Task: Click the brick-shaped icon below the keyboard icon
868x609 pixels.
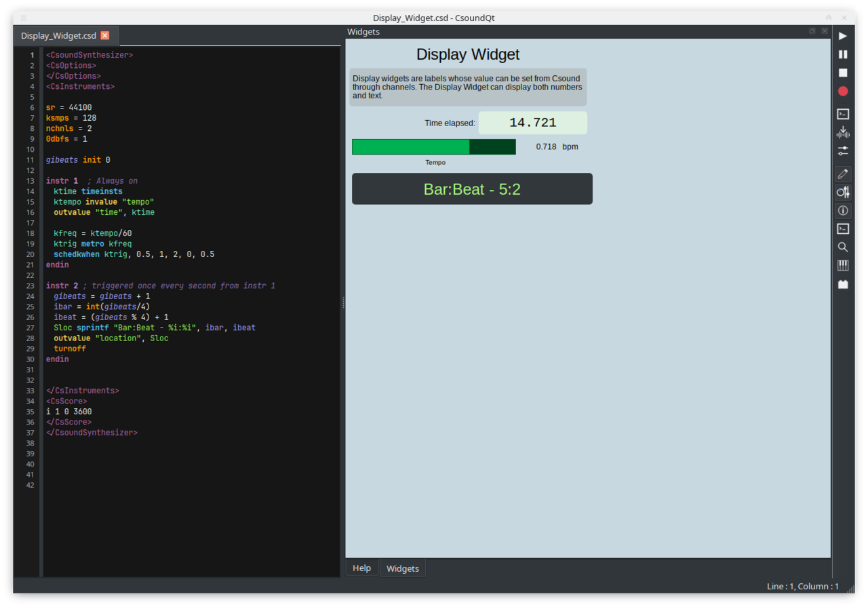Action: coord(843,284)
